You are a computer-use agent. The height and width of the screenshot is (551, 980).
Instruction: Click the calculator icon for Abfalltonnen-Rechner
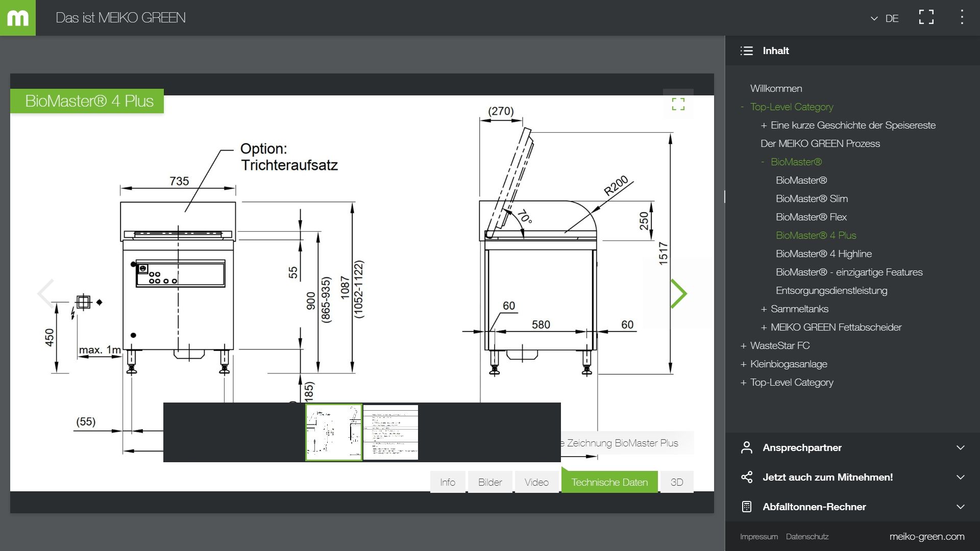747,507
